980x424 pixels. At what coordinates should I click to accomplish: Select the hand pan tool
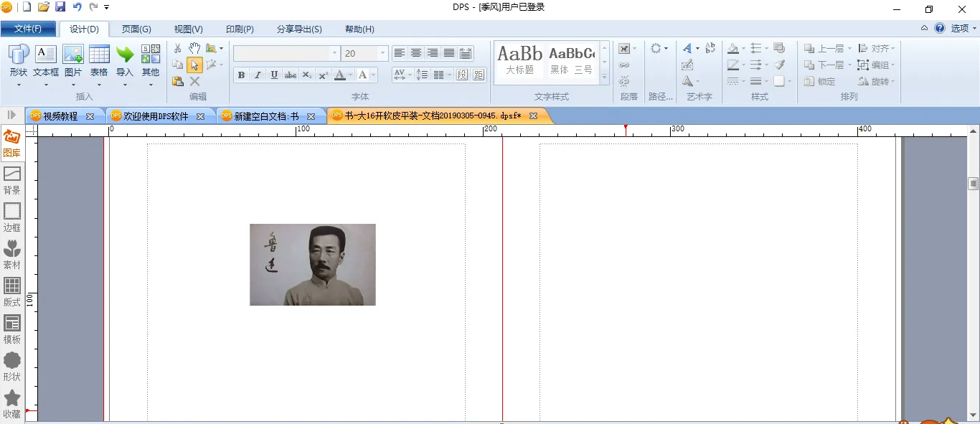(x=194, y=48)
